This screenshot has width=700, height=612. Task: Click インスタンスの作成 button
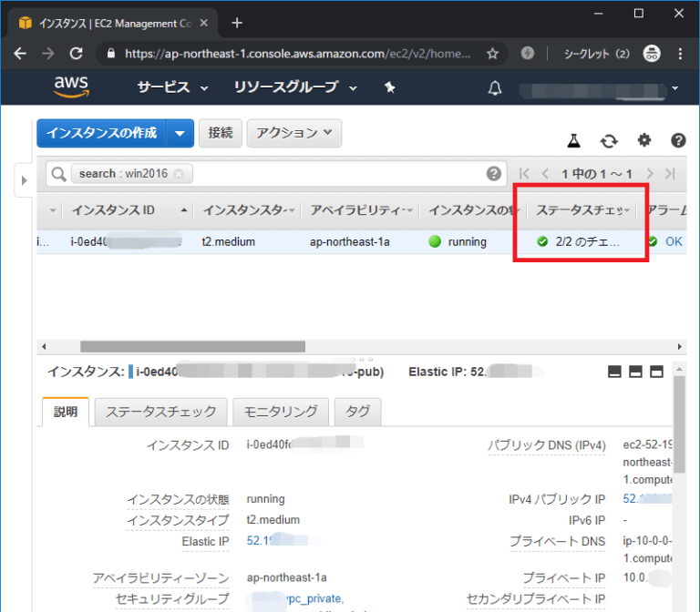pyautogui.click(x=101, y=133)
